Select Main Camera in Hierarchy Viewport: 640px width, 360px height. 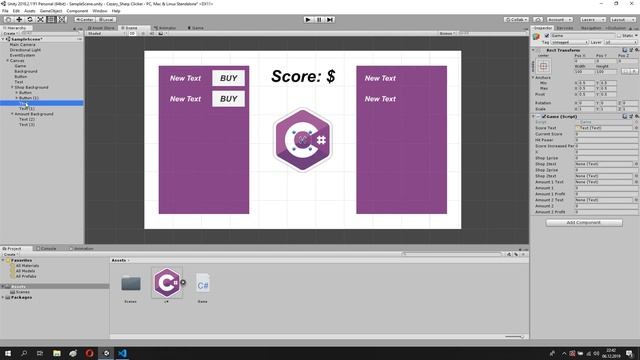point(22,44)
